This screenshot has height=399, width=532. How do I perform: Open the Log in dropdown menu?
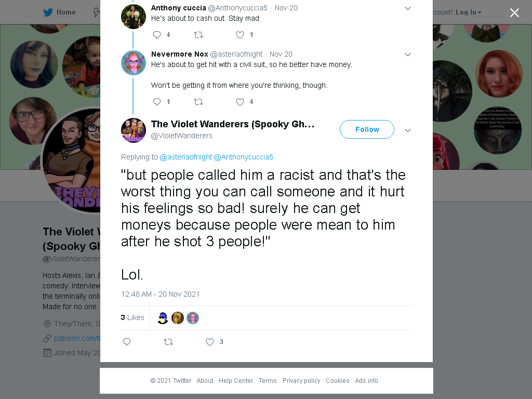point(468,12)
